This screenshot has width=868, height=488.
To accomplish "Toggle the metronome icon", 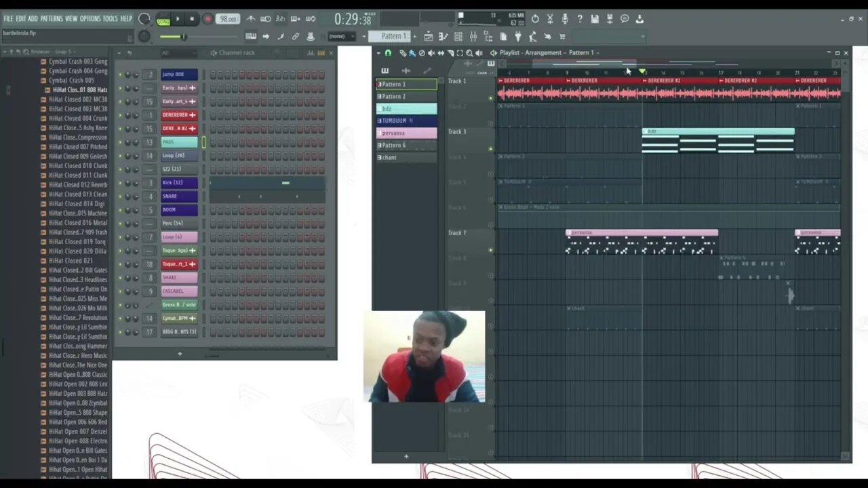I will pyautogui.click(x=251, y=20).
